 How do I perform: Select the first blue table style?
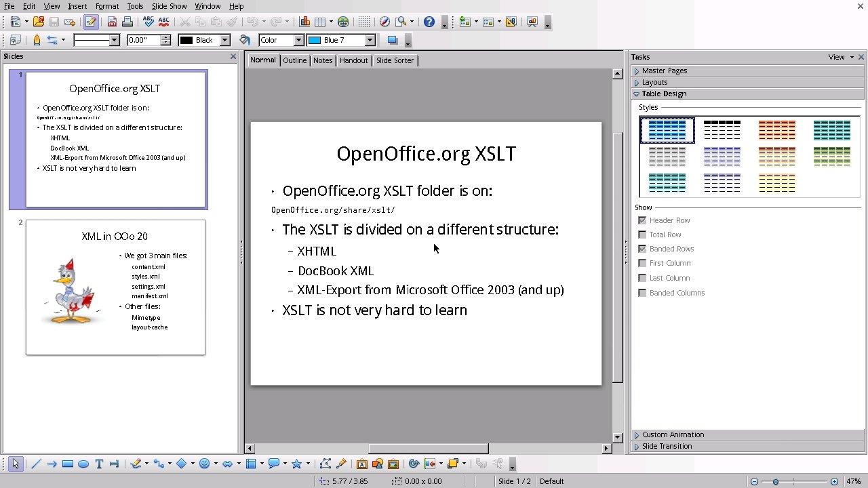pyautogui.click(x=667, y=129)
